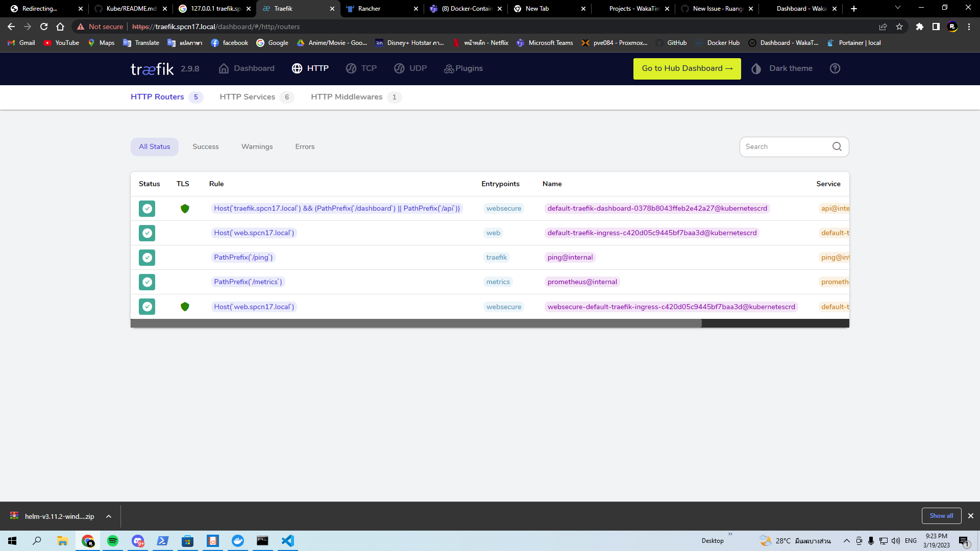This screenshot has height=551, width=980.
Task: Click the browser reload icon
Action: click(44, 27)
